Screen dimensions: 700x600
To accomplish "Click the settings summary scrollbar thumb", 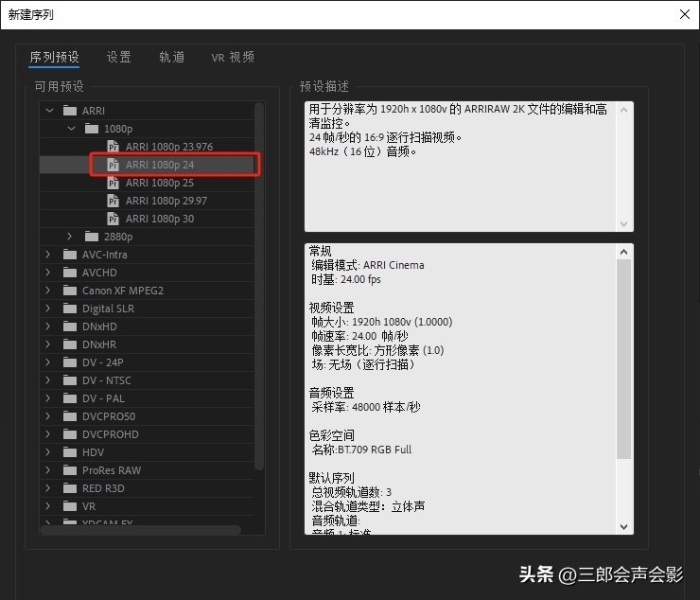I will (623, 359).
